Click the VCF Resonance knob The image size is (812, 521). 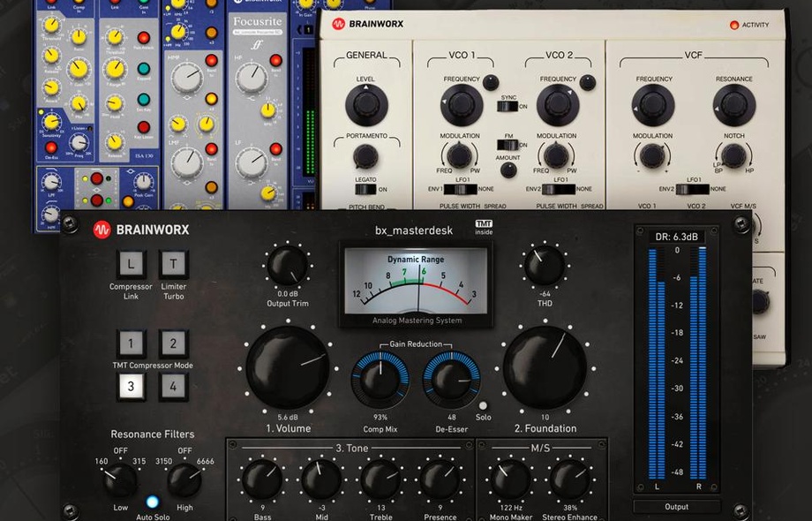(733, 105)
